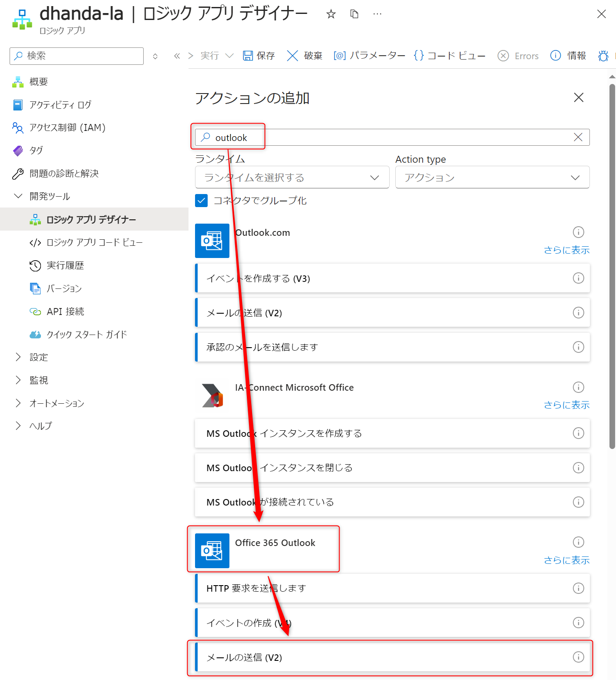Image resolution: width=616 pixels, height=680 pixels.
Task: Click the Errors toolbar button
Action: pyautogui.click(x=518, y=56)
